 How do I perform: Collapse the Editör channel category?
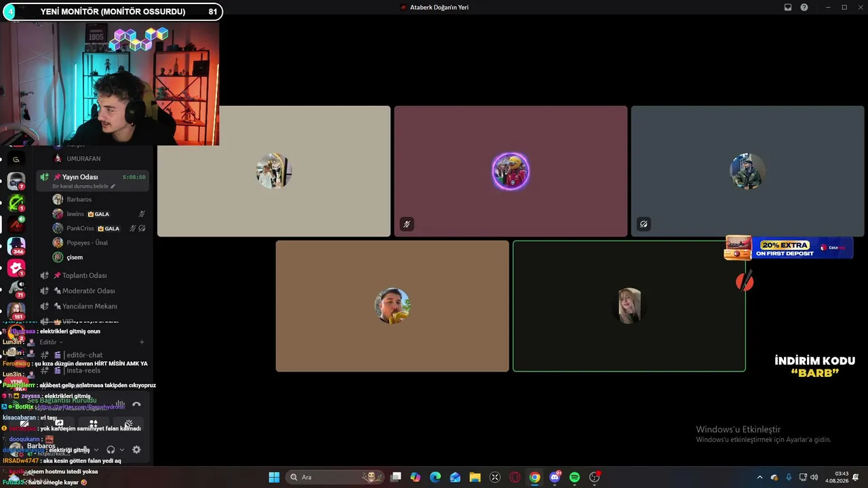tap(51, 342)
